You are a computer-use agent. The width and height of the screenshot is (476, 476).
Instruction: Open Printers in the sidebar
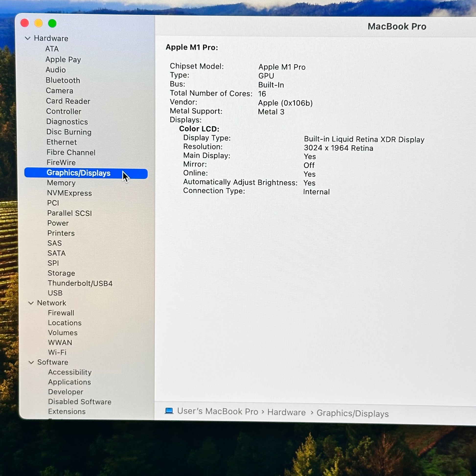click(61, 233)
